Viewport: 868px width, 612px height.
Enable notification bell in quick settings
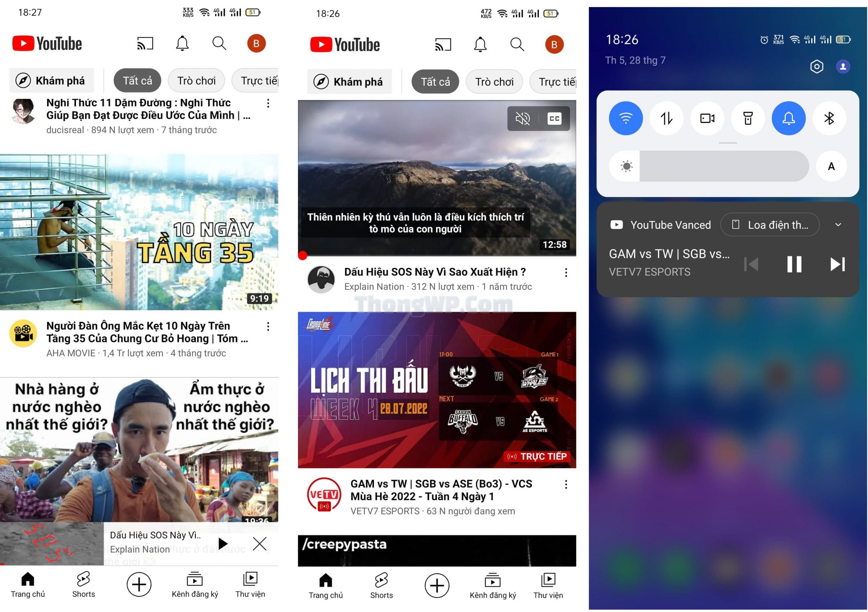[x=789, y=119]
